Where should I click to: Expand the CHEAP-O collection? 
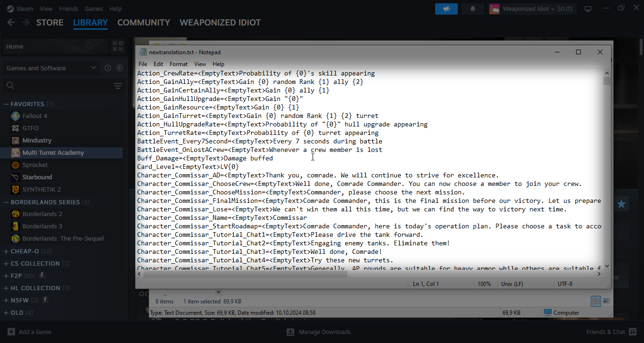coord(6,251)
